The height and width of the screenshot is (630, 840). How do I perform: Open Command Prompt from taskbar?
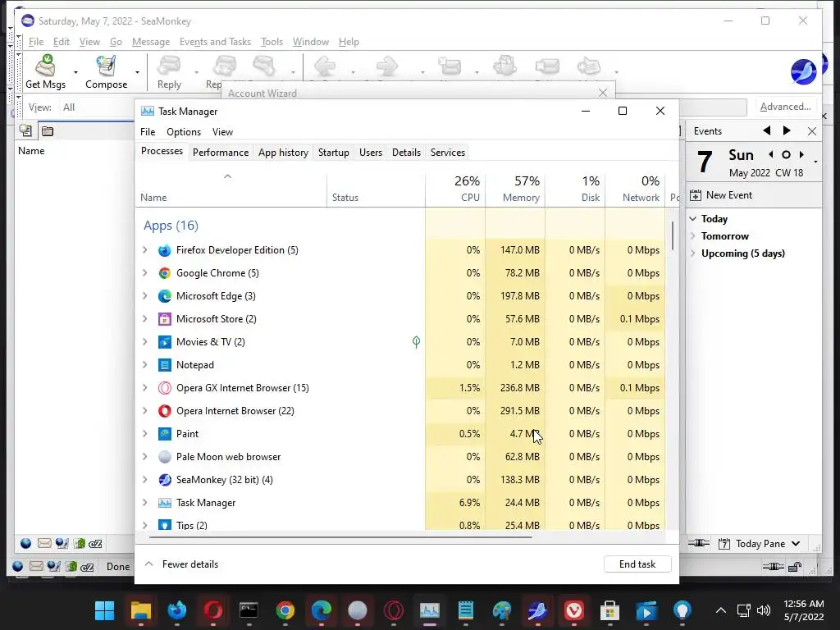[x=249, y=610]
